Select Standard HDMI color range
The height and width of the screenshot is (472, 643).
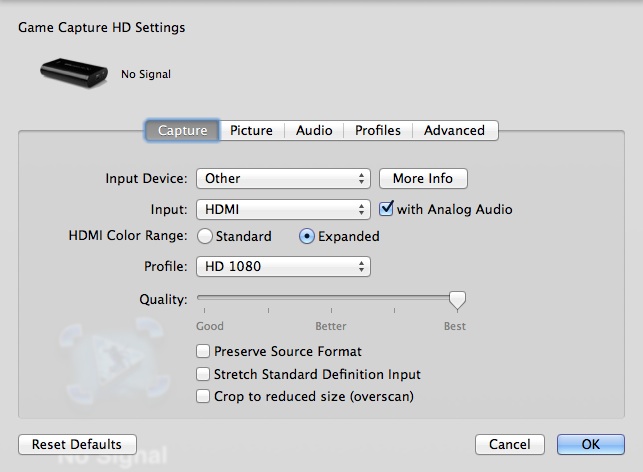point(205,237)
